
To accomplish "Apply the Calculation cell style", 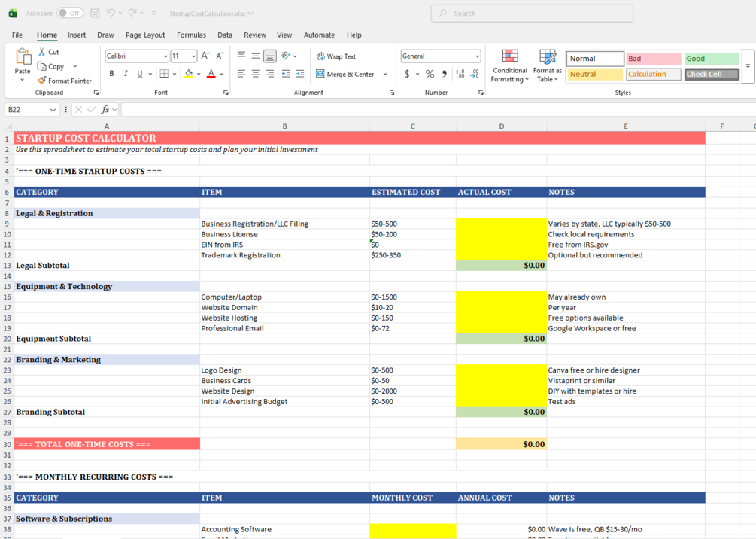I will (653, 74).
